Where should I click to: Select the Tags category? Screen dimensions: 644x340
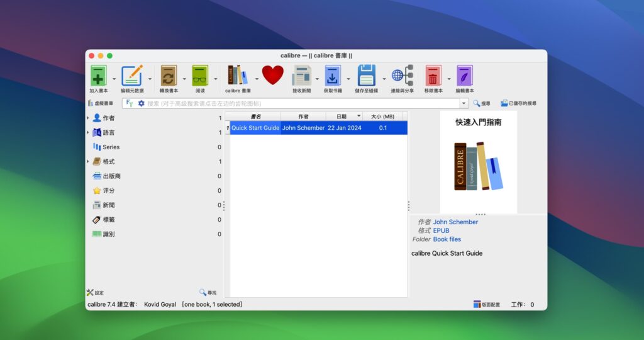[104, 220]
